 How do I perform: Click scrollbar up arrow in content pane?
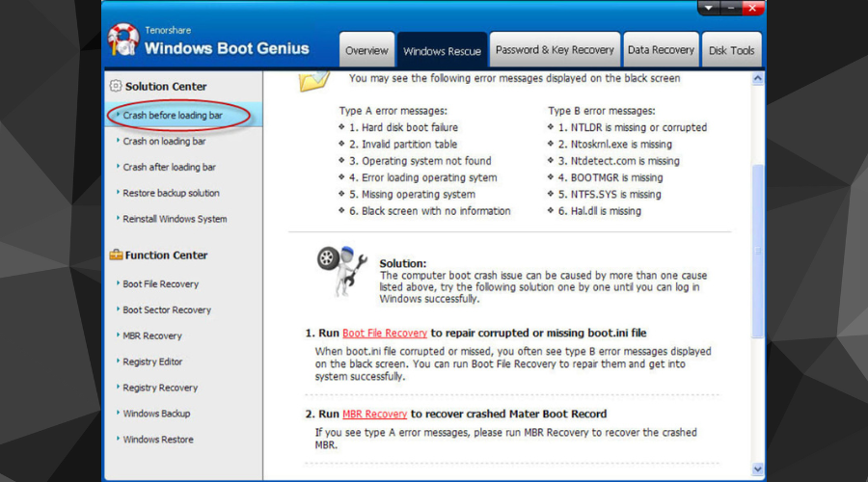coord(757,78)
